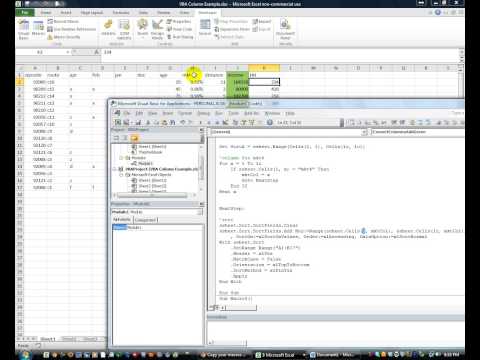Click Expansion Packs in XML group
Image resolution: width=480 pixels, height=360 pixels.
(232, 29)
